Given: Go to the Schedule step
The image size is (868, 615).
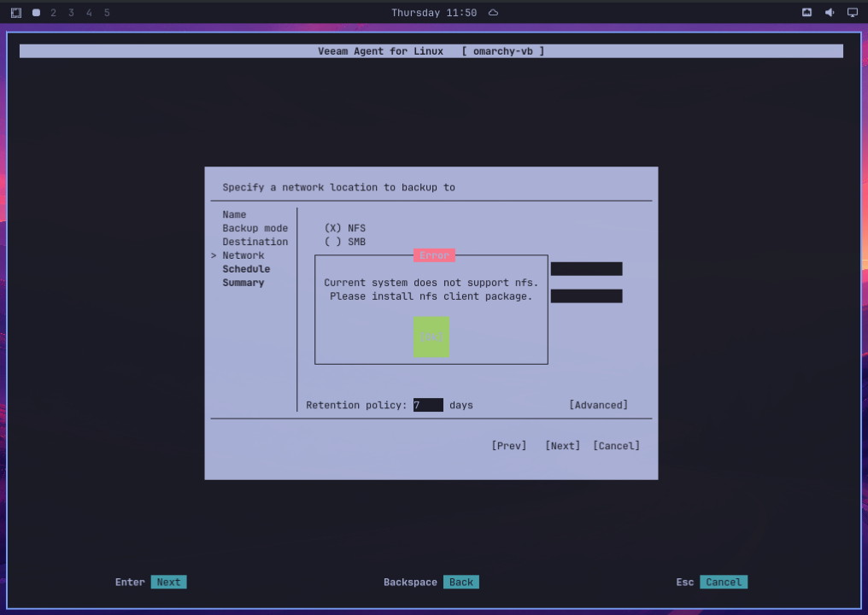Looking at the screenshot, I should click(x=246, y=269).
